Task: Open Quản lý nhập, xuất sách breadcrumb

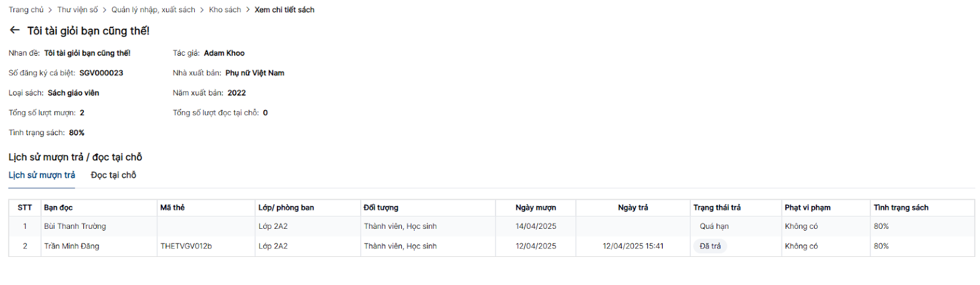Action: 153,10
